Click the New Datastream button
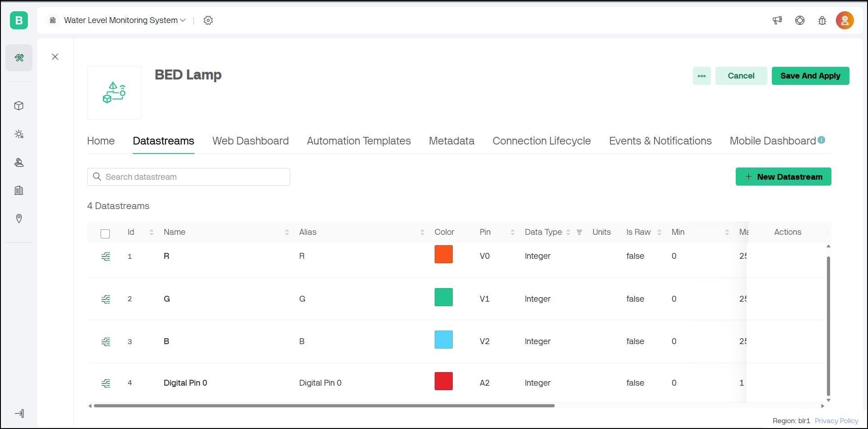Image resolution: width=868 pixels, height=429 pixels. 783,177
